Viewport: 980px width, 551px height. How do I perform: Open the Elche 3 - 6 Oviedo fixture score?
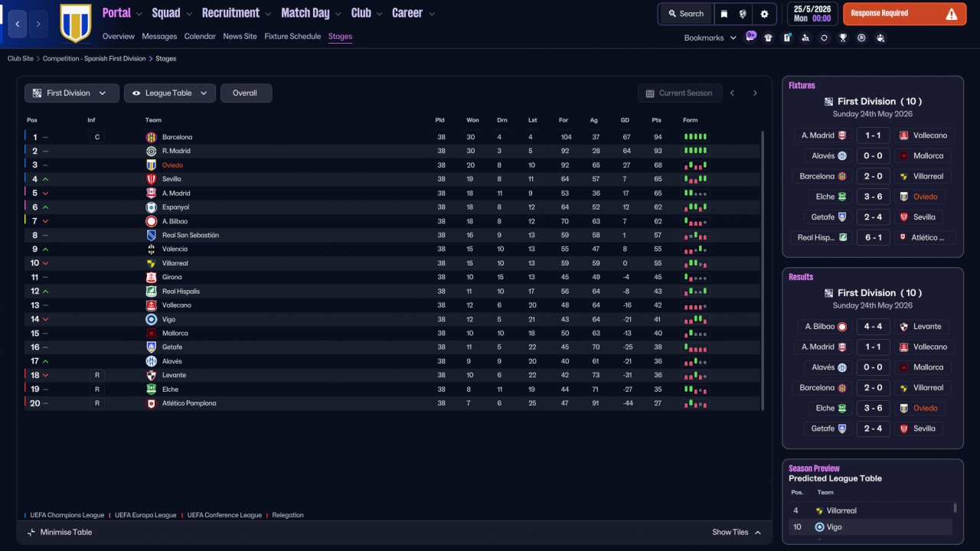coord(873,197)
